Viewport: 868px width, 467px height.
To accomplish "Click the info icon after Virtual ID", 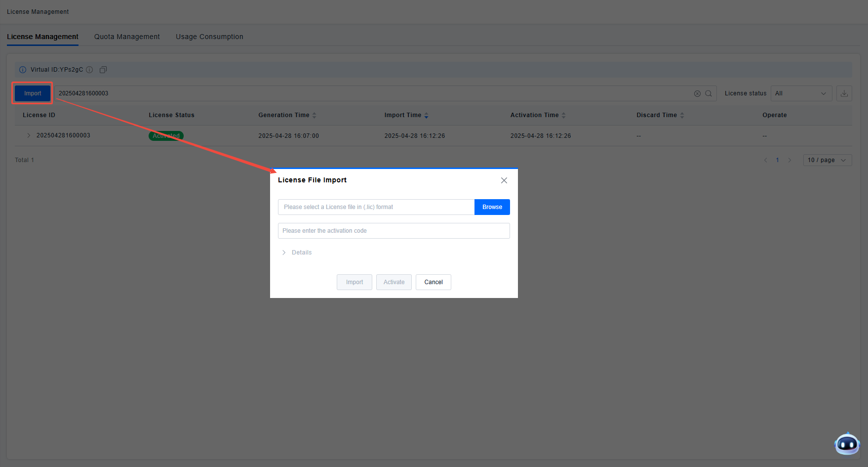I will coord(89,70).
